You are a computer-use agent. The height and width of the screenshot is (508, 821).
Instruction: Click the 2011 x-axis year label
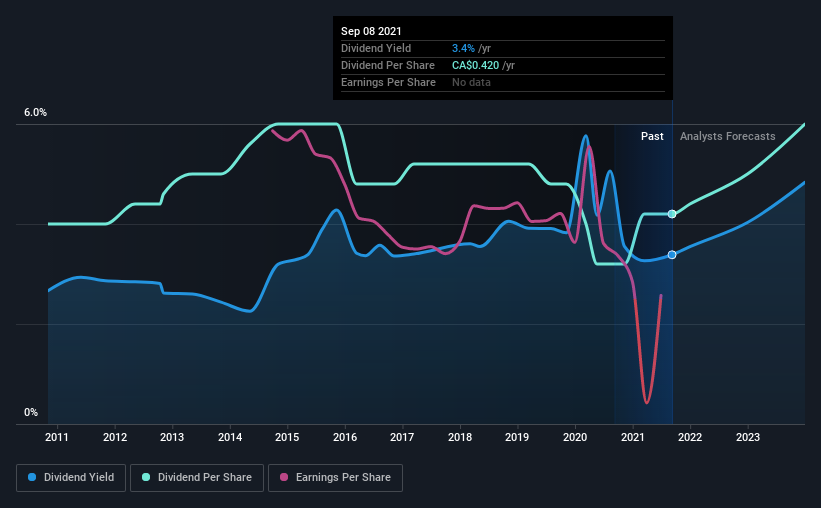tap(57, 437)
